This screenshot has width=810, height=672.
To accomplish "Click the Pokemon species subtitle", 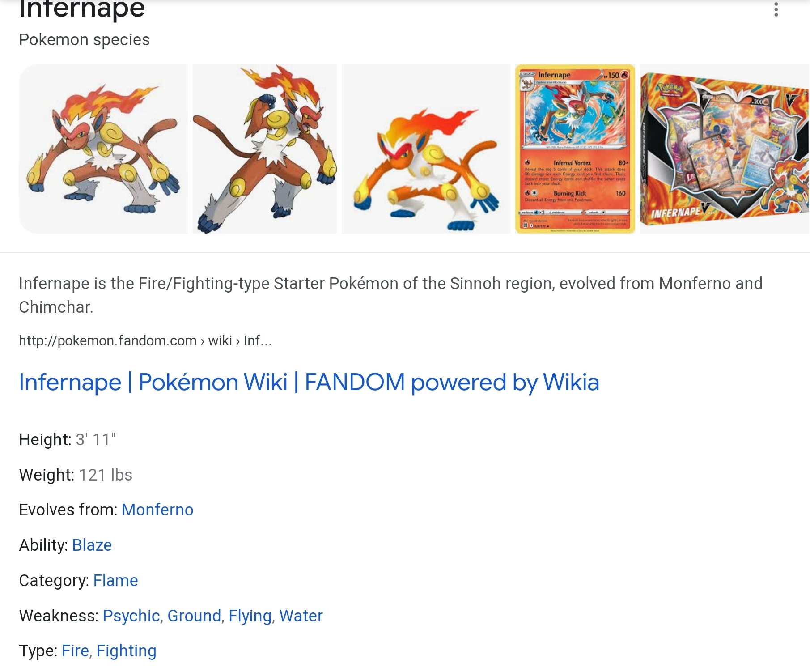I will coord(84,40).
